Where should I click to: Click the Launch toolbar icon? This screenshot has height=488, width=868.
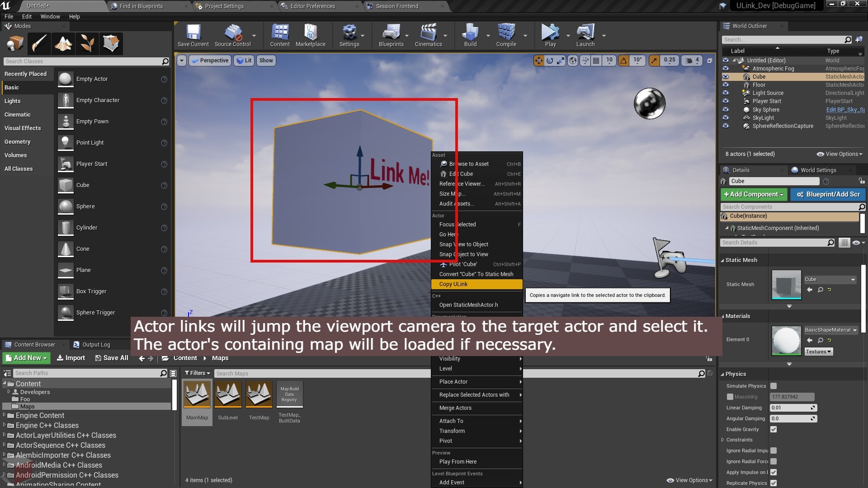(585, 36)
